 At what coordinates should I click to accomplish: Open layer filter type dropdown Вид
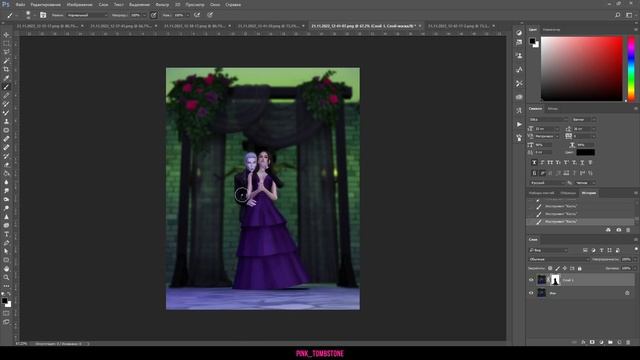[x=549, y=250]
